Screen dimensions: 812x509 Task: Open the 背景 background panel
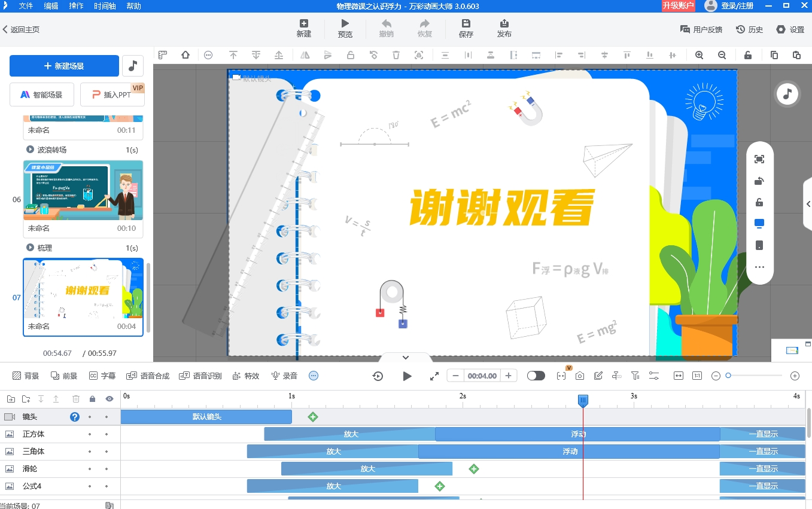[24, 376]
